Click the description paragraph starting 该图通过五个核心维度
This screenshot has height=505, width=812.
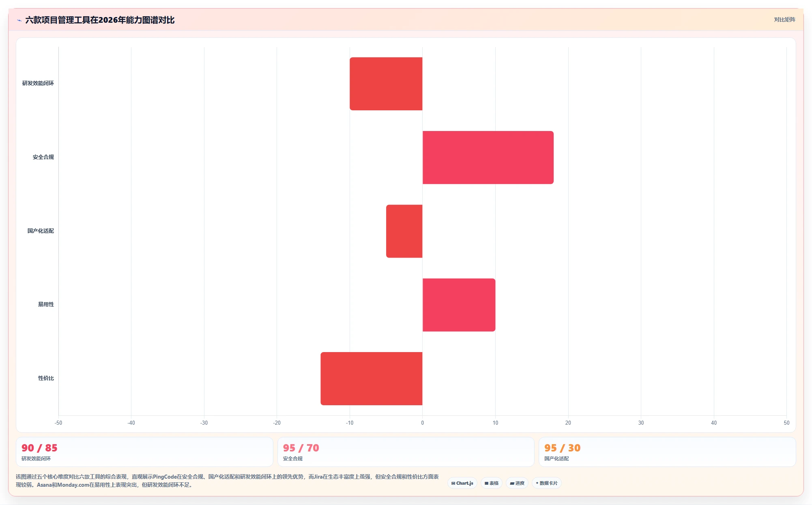pos(227,481)
